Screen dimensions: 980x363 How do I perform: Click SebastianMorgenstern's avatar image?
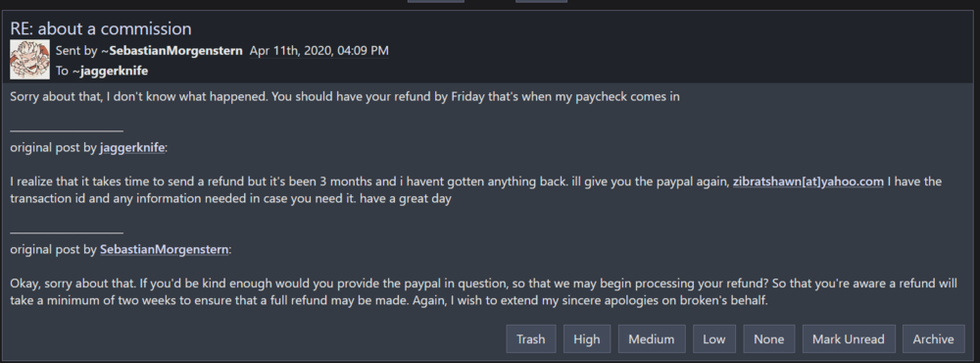click(30, 60)
